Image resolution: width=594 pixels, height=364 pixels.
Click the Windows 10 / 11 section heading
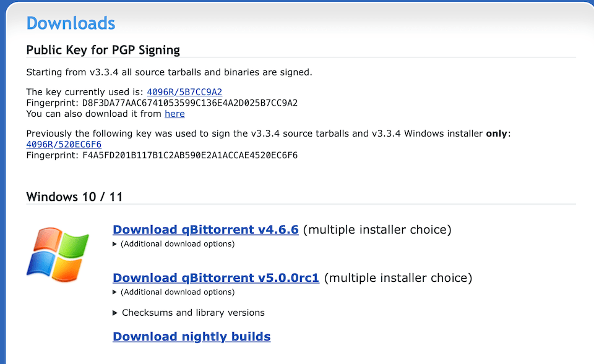(74, 197)
